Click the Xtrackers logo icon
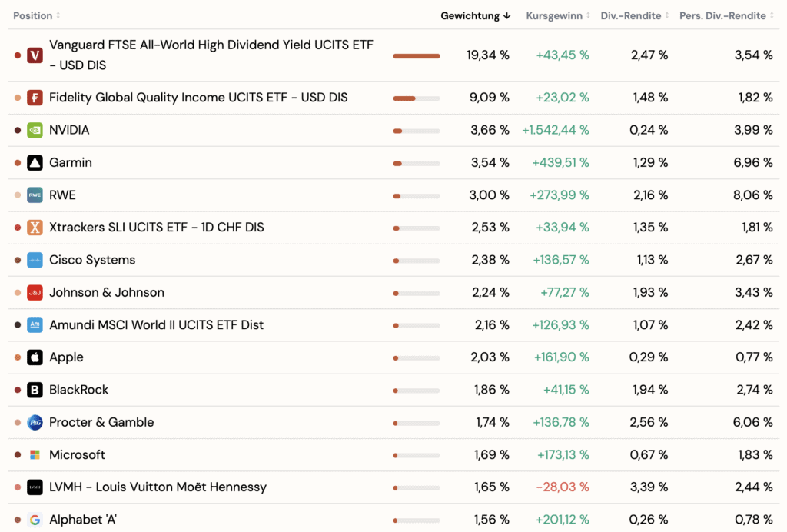The height and width of the screenshot is (532, 787). click(x=35, y=228)
